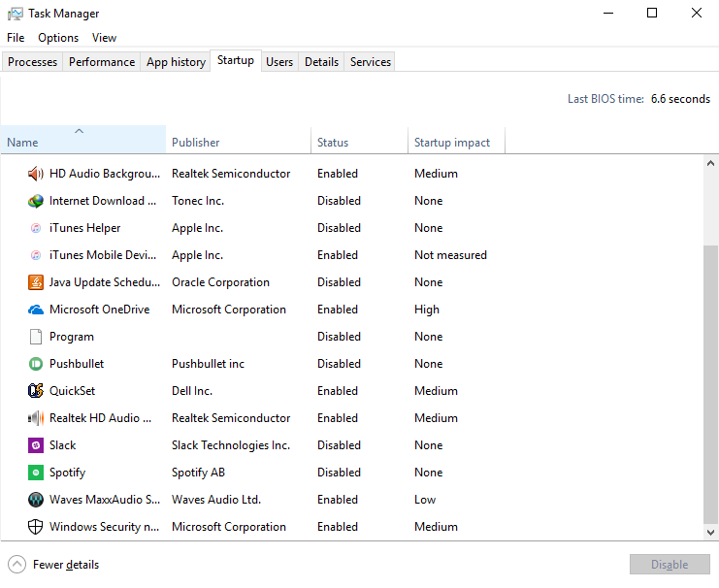Click the scrollbar up arrow
This screenshot has width=719, height=588.
pyautogui.click(x=710, y=163)
